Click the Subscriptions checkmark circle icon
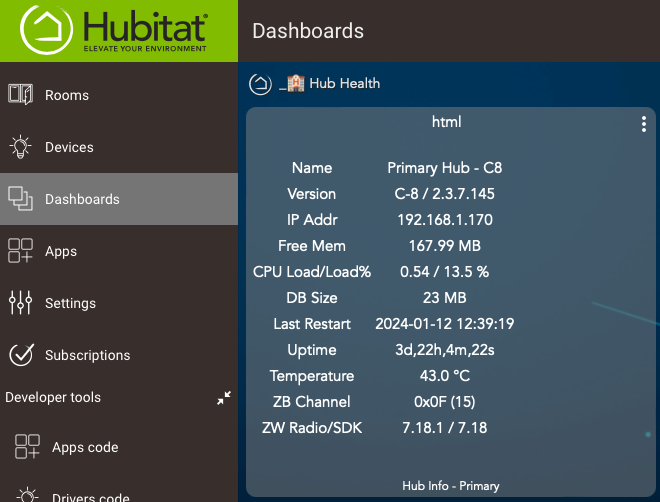The image size is (660, 502). point(20,355)
